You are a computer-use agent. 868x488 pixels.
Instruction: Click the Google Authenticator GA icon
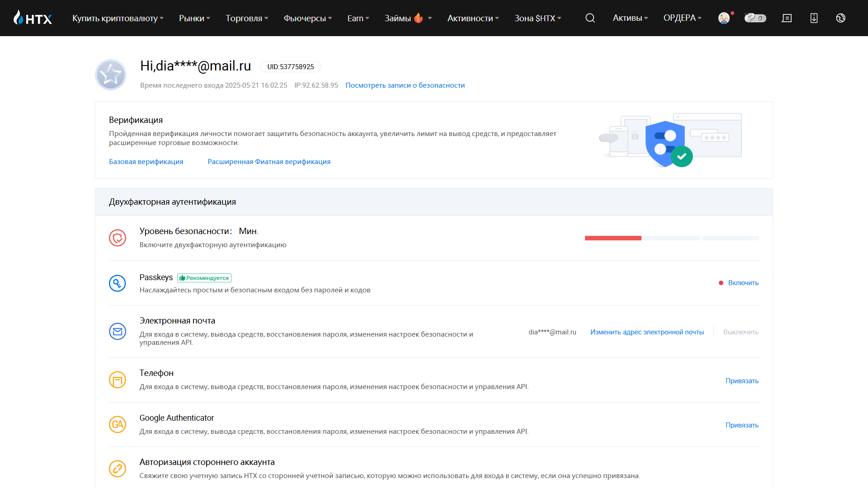coord(118,424)
